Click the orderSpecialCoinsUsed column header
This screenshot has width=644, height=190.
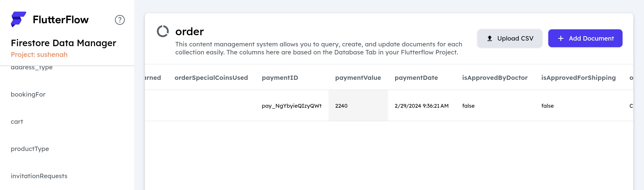211,78
